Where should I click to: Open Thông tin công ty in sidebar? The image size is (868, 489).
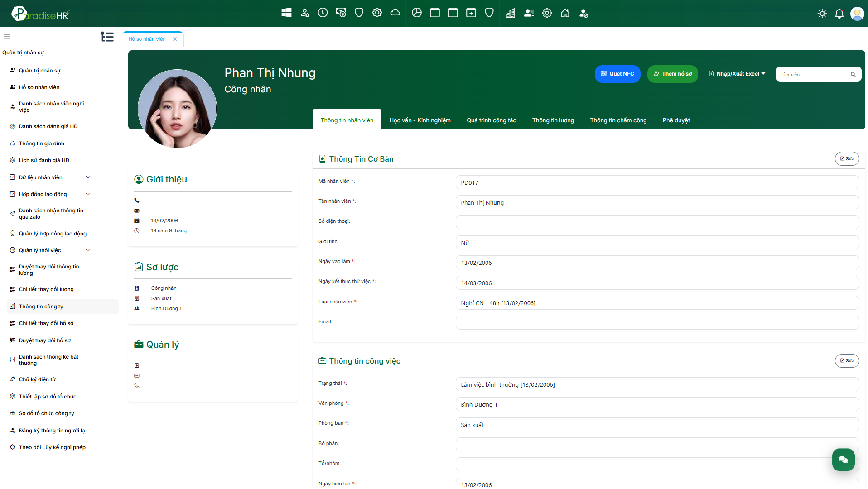[63, 307]
